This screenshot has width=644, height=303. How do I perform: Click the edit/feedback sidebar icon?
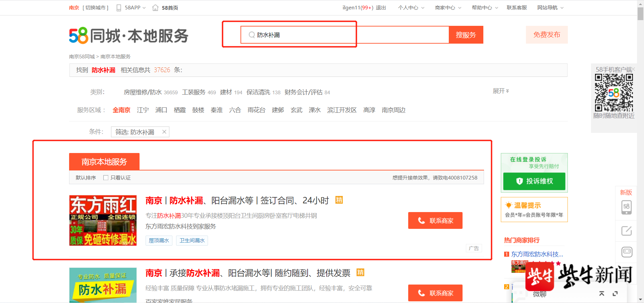point(626,231)
